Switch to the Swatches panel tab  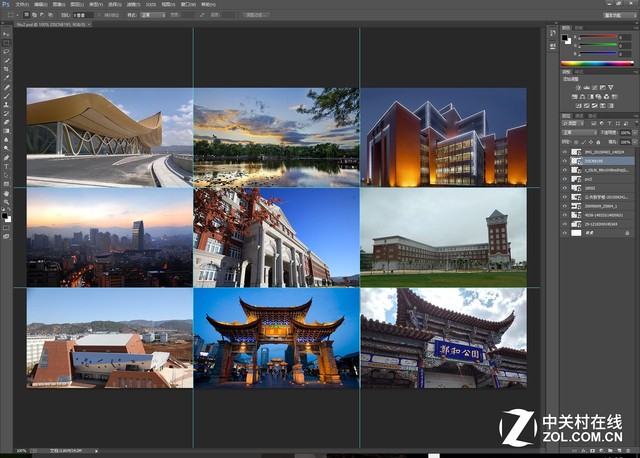point(580,27)
